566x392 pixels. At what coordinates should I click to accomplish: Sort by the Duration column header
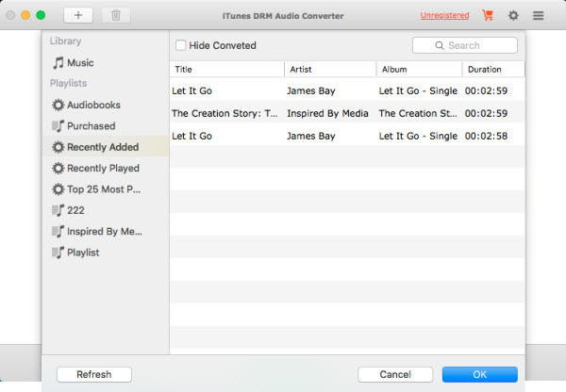click(493, 69)
